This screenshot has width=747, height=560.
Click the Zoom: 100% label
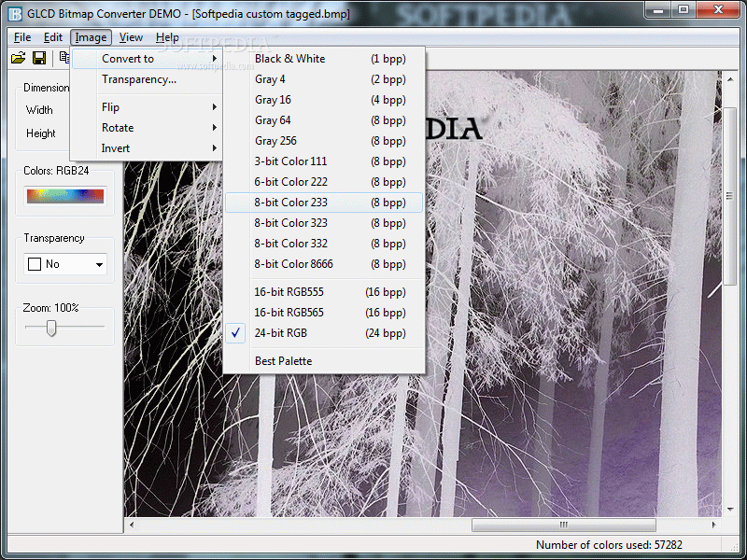(x=50, y=308)
